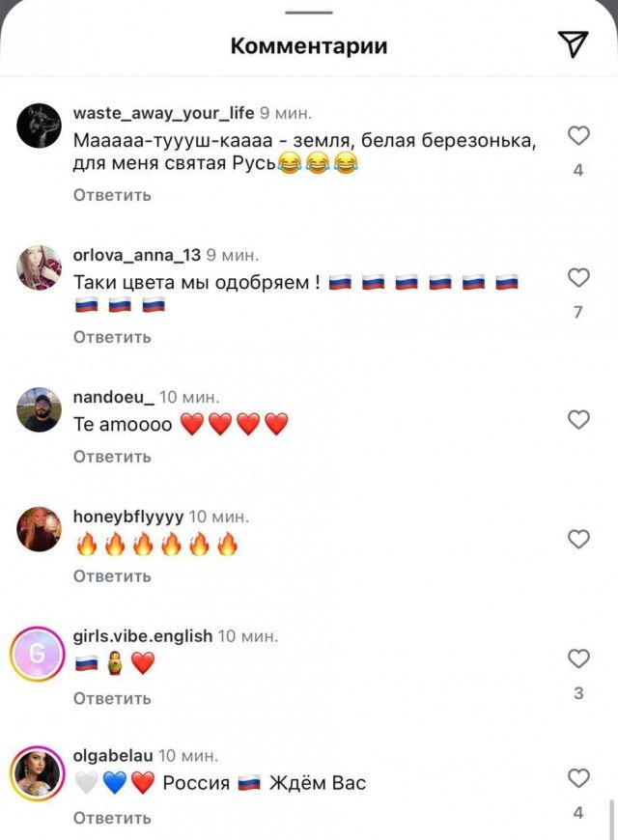Grab the sheet drag handle at top
This screenshot has width=618, height=840.
click(x=309, y=12)
